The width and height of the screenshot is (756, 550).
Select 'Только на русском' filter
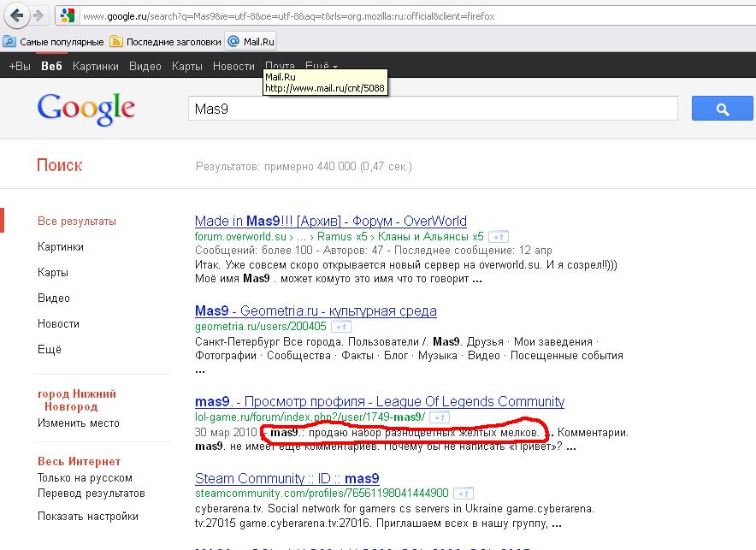[x=85, y=477]
